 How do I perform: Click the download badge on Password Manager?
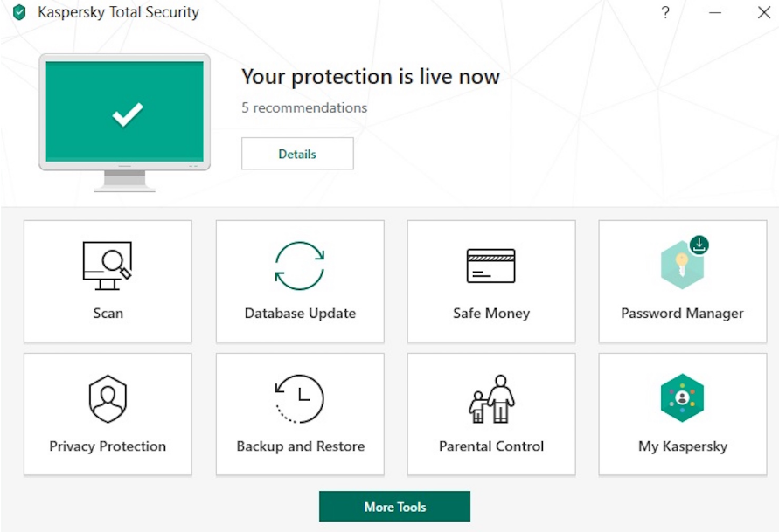pyautogui.click(x=699, y=245)
